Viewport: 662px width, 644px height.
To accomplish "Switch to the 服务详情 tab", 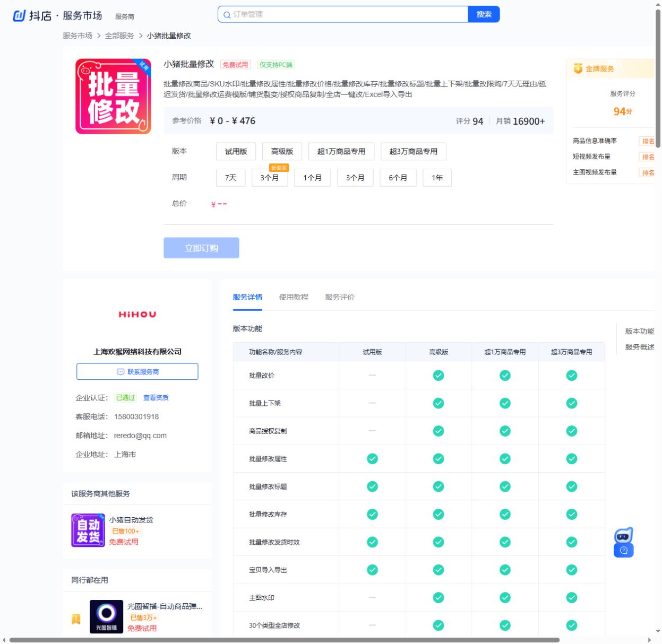I will click(247, 297).
